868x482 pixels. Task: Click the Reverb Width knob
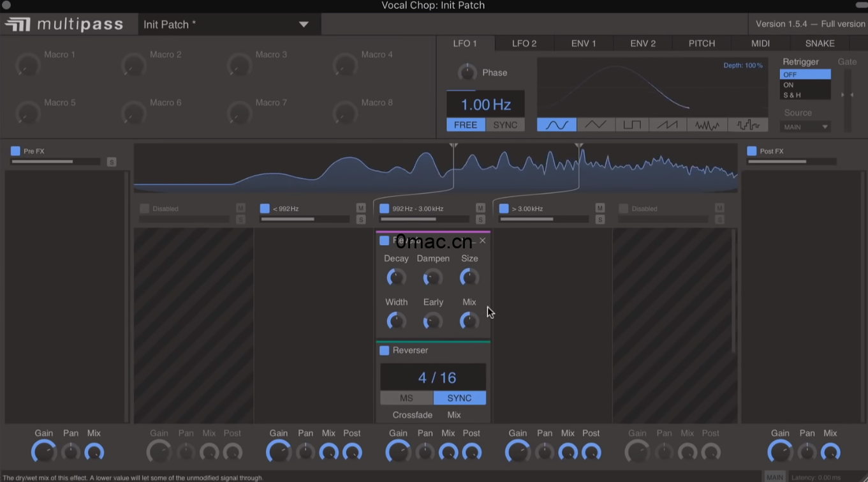396,320
